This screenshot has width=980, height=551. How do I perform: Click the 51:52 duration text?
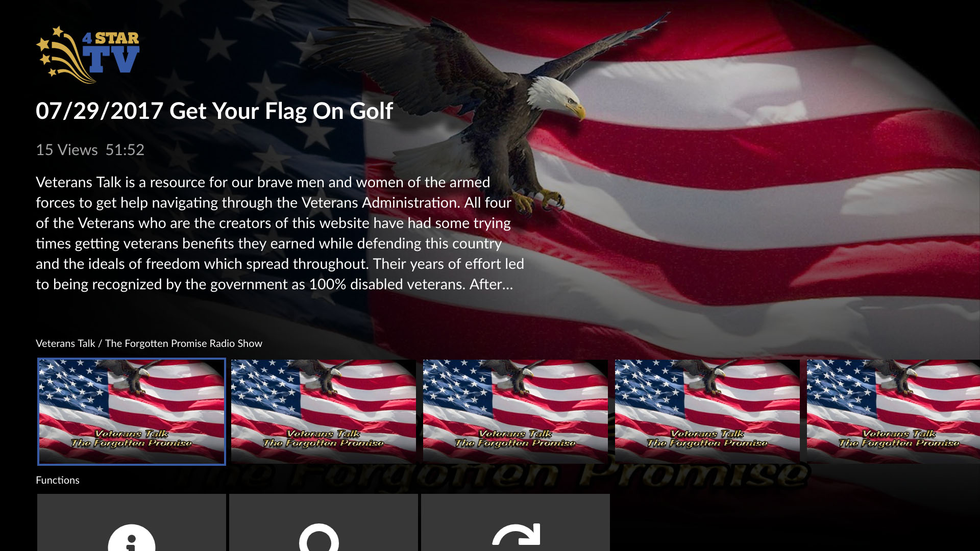[x=125, y=150]
